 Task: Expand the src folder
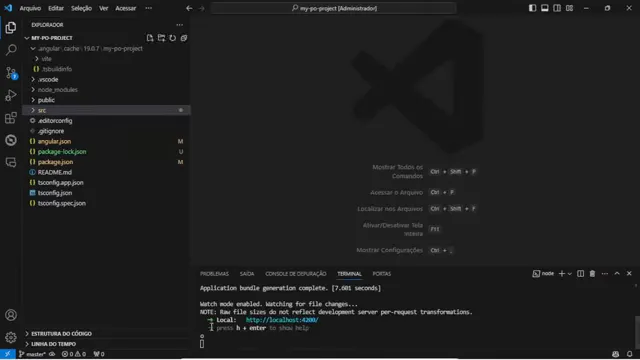[106, 110]
